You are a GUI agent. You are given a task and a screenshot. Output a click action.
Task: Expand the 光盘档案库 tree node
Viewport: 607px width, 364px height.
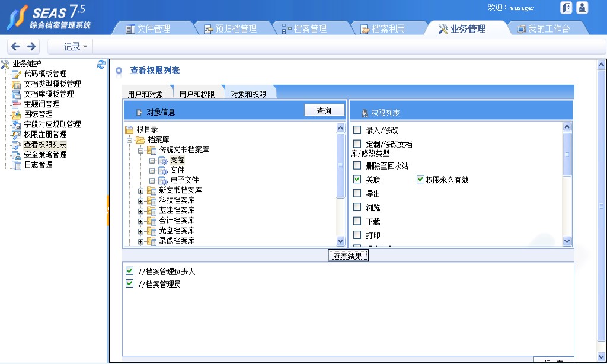click(141, 231)
